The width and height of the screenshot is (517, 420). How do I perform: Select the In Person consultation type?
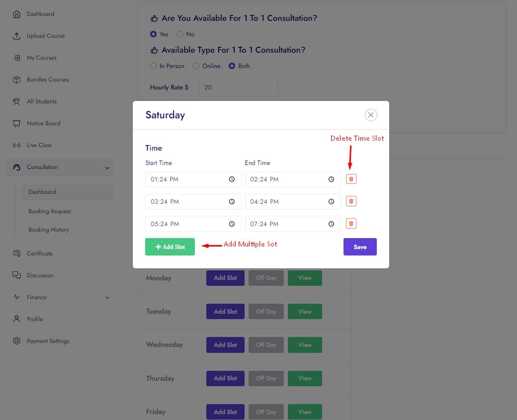154,66
